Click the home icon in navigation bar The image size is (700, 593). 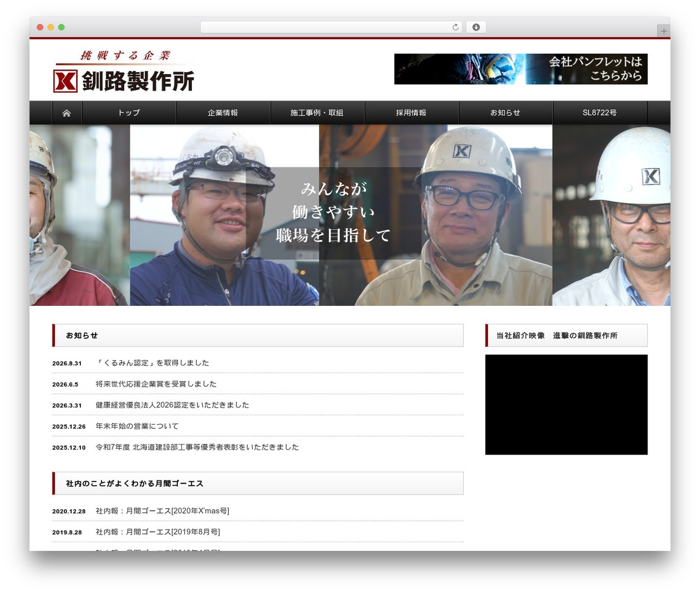pos(67,113)
